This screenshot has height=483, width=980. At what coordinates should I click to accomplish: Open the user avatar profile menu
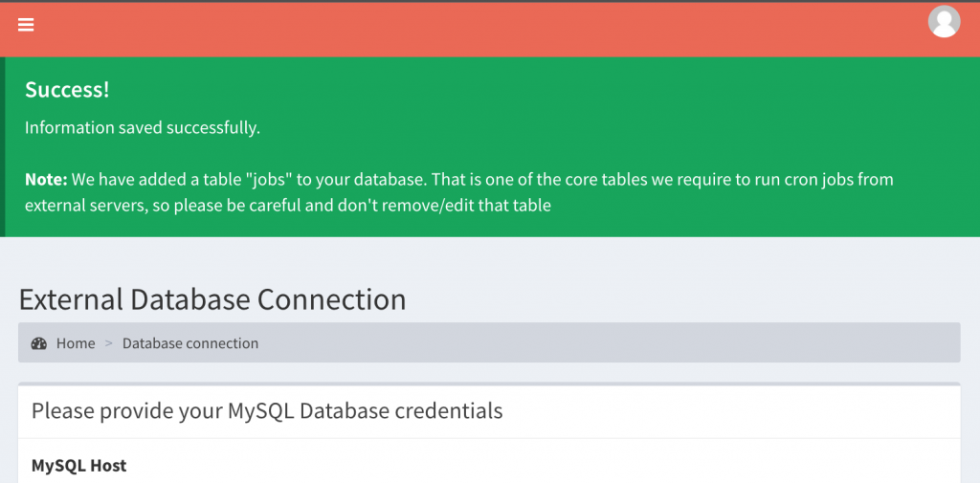click(944, 21)
